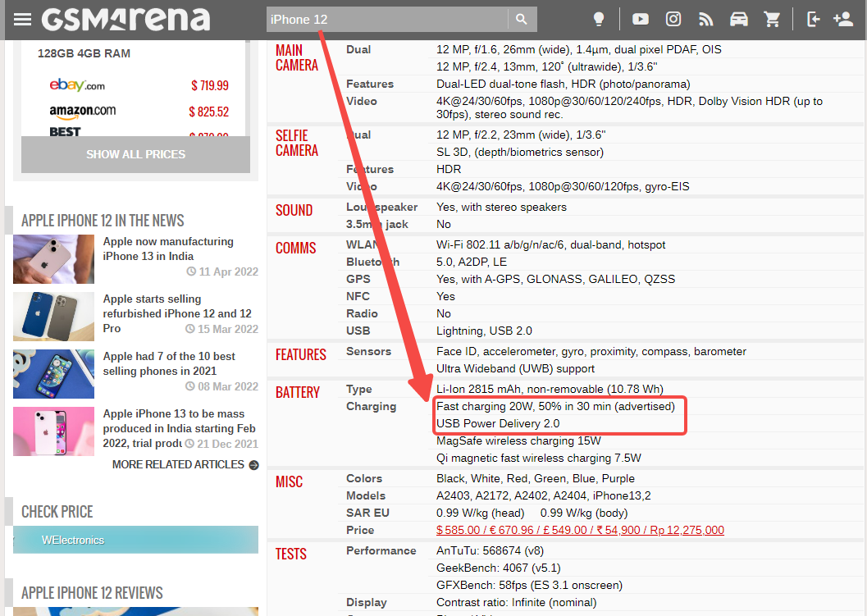Open the shopping cart icon

772,19
